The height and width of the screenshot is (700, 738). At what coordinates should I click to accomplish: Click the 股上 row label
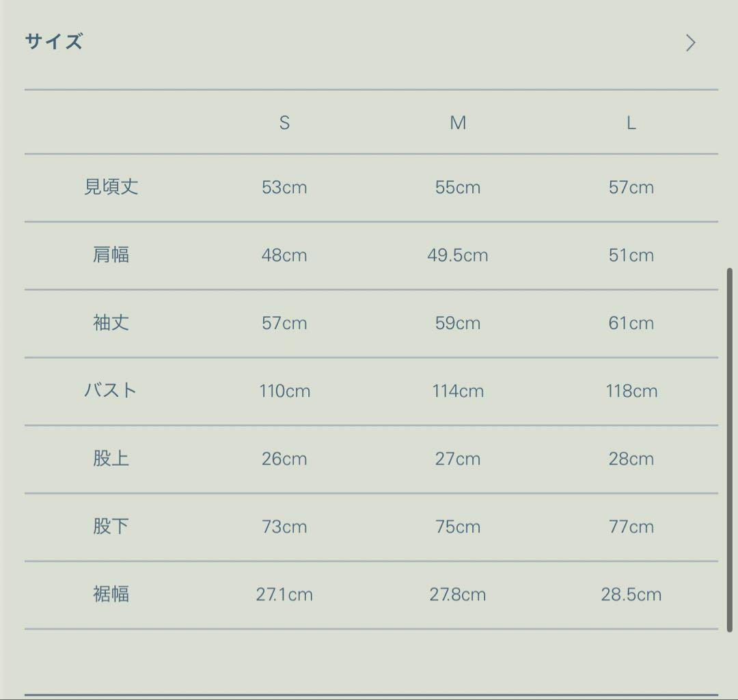[111, 458]
